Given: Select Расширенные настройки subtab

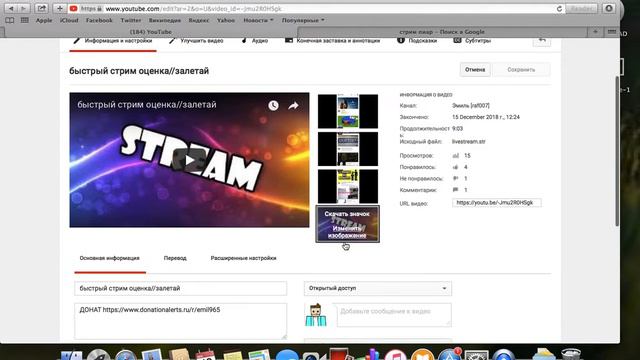Looking at the screenshot, I should click(x=243, y=258).
